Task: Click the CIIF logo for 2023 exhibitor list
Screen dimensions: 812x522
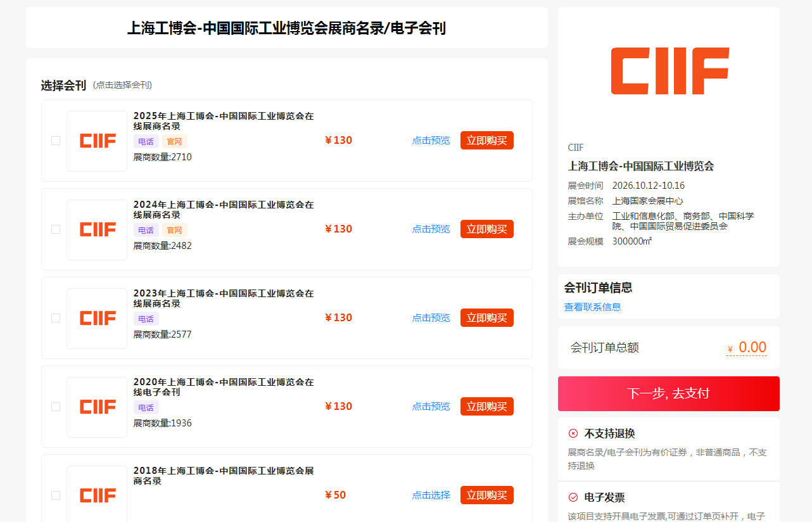Action: coord(97,318)
